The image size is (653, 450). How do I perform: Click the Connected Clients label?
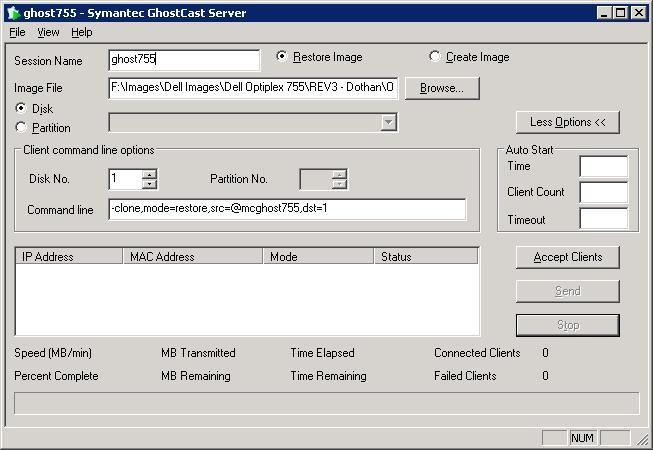pyautogui.click(x=477, y=353)
